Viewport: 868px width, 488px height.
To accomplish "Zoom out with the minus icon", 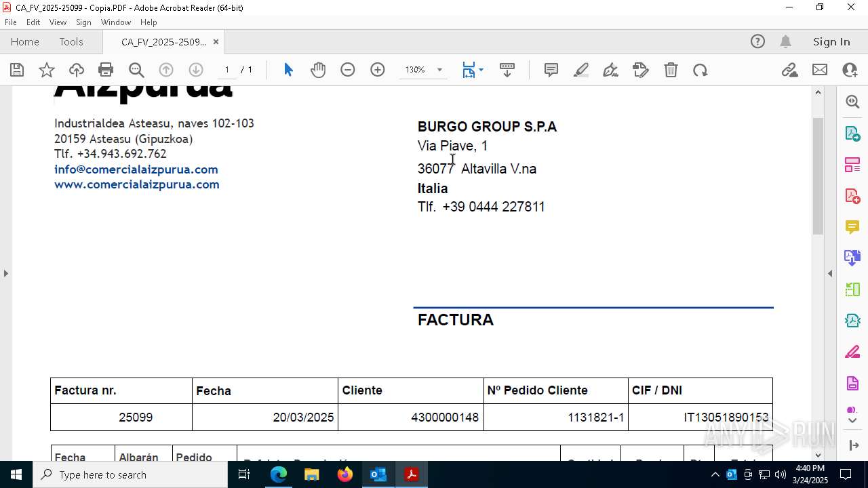I will (348, 70).
